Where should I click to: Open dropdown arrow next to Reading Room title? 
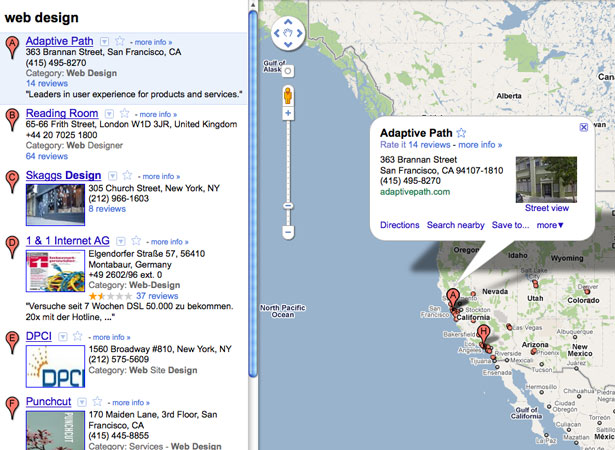[x=109, y=114]
